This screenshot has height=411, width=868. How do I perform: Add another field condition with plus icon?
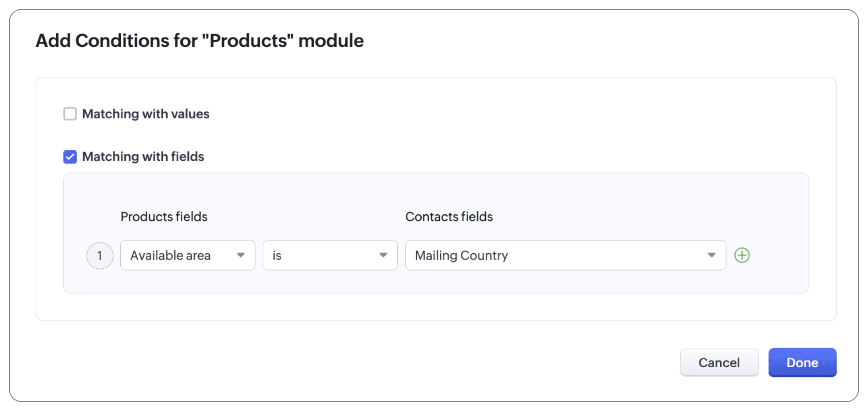click(742, 255)
